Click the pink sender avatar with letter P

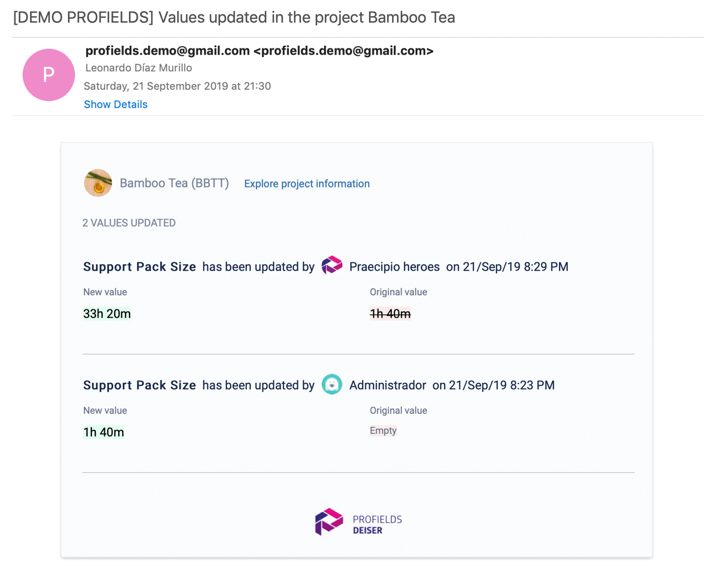pos(48,75)
